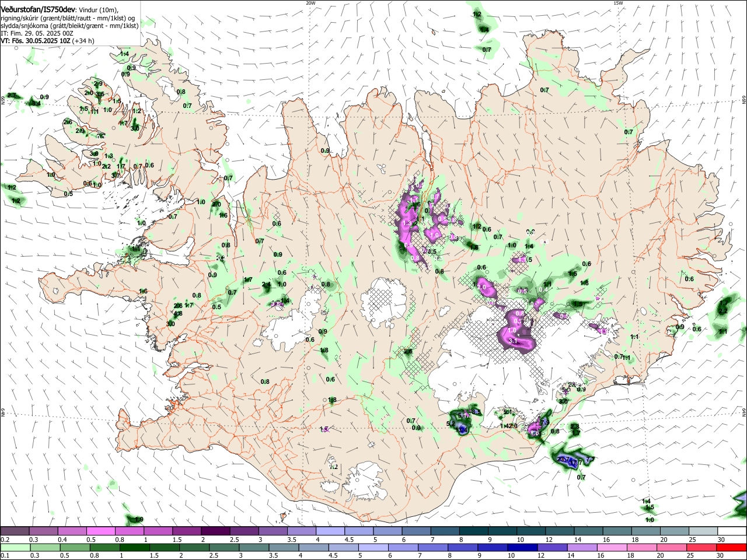
Task: Select upper snow legend swatch between 0.2 and 0.3
Action: click(x=15, y=531)
